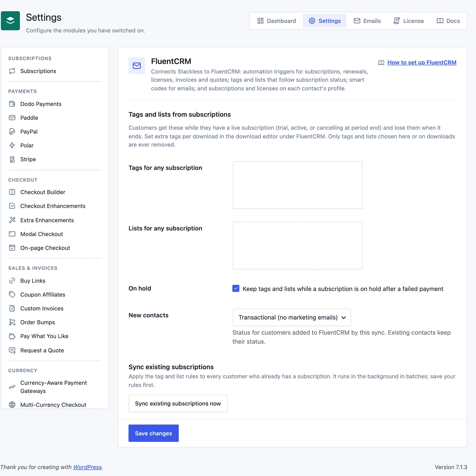Image resolution: width=476 pixels, height=476 pixels.
Task: Click the PayPal logo icon
Action: (x=12, y=131)
